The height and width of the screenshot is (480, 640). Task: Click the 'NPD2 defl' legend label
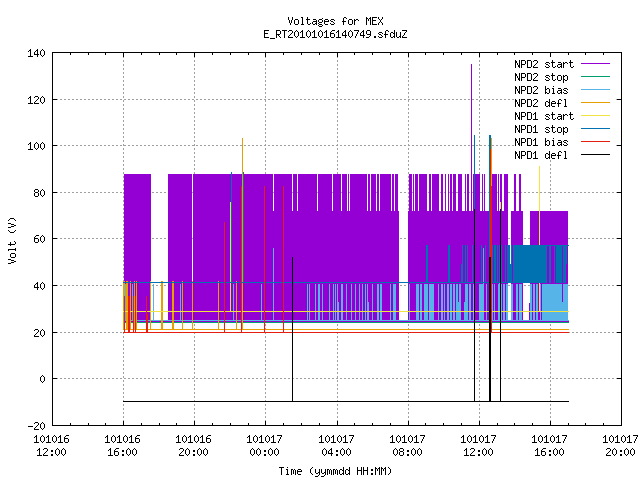pos(541,103)
